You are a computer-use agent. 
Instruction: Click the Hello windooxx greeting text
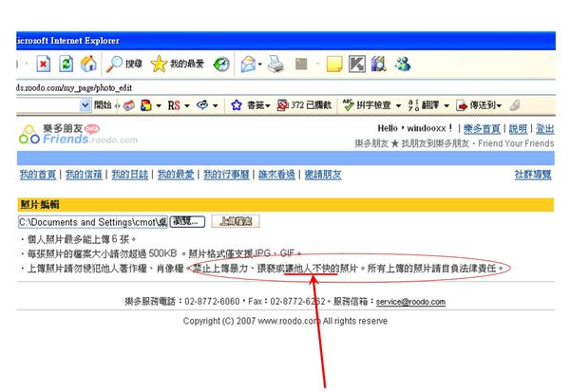[415, 128]
